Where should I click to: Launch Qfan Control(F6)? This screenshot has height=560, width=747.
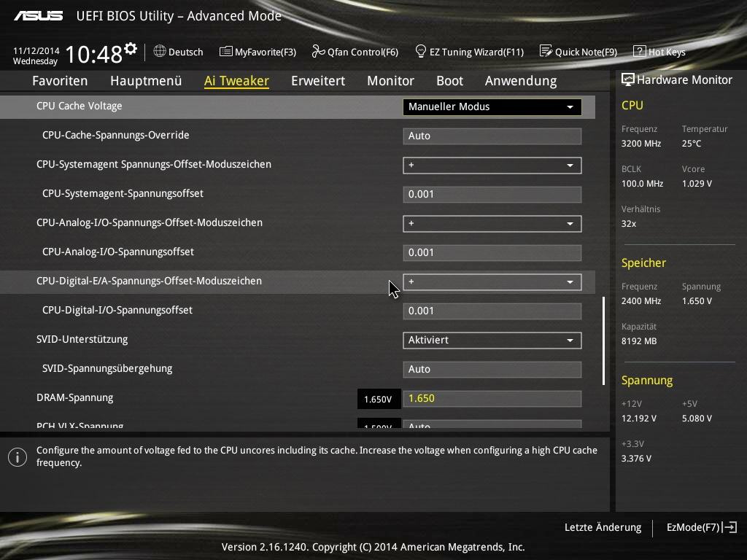(x=355, y=52)
